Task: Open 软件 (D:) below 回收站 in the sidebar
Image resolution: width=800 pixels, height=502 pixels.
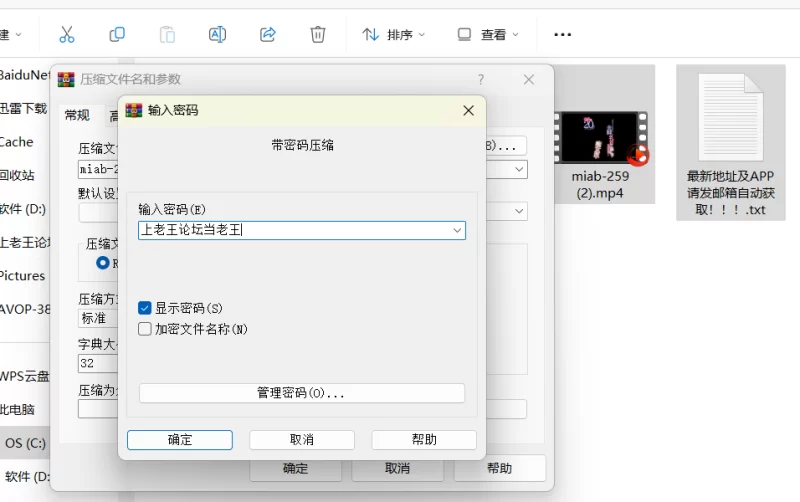Action: tap(22, 209)
